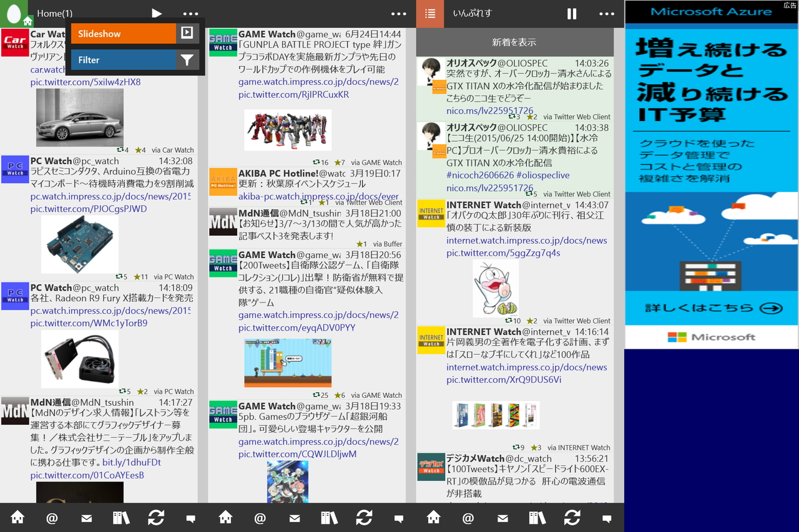799x532 pixels.
Task: Click the orange list icon beside いんぷれす
Action: click(x=430, y=14)
